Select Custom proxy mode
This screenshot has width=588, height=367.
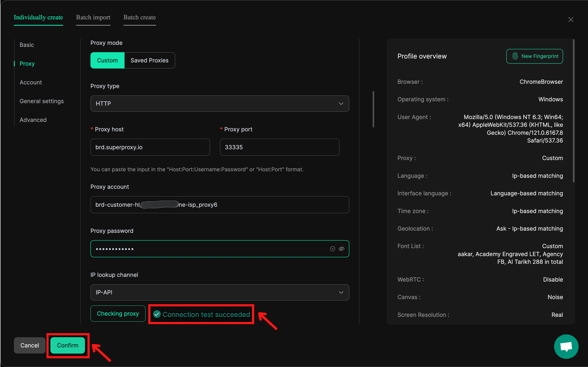coord(107,60)
